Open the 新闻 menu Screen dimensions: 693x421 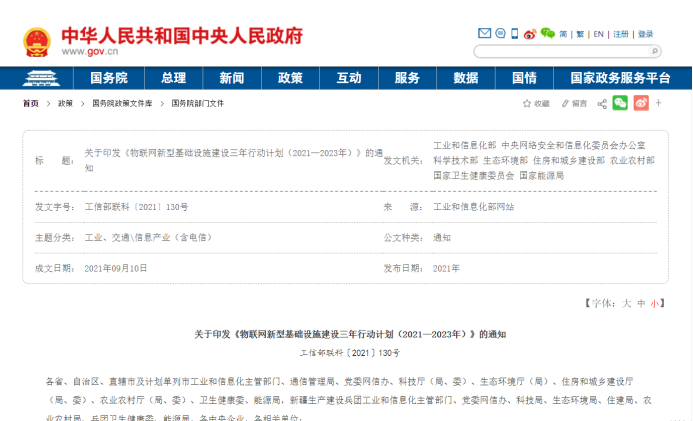click(x=232, y=78)
